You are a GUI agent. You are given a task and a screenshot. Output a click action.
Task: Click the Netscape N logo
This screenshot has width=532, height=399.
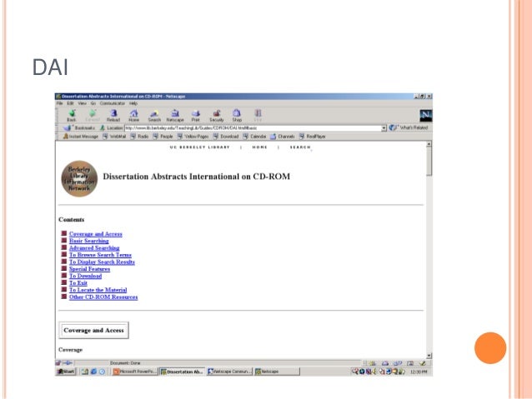point(426,116)
